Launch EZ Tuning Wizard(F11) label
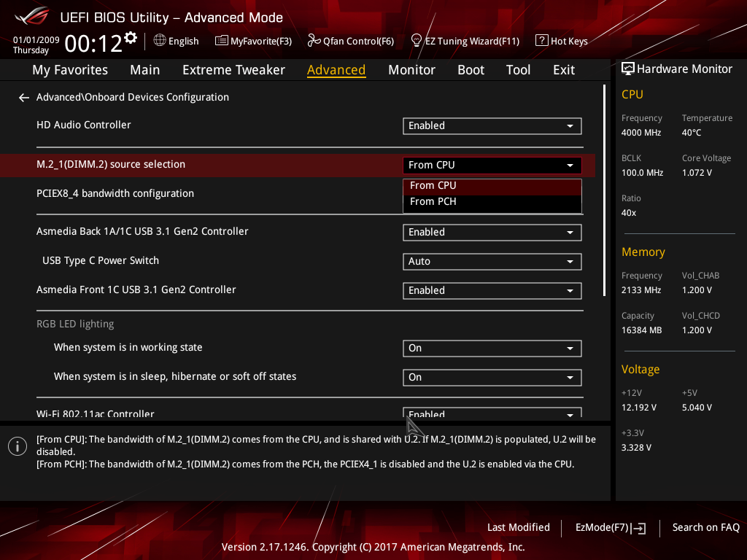This screenshot has height=560, width=747. [472, 42]
